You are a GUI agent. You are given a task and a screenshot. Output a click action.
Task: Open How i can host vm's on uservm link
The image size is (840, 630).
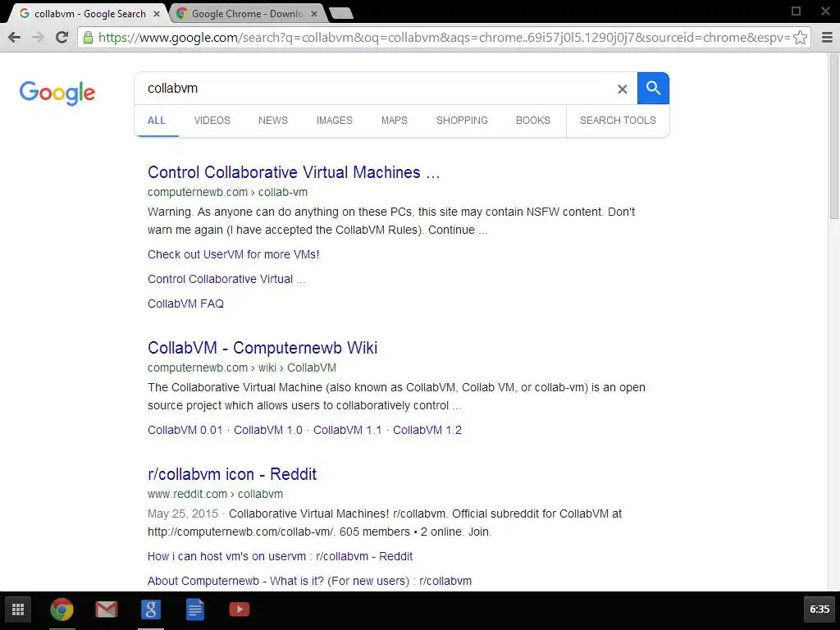(281, 557)
